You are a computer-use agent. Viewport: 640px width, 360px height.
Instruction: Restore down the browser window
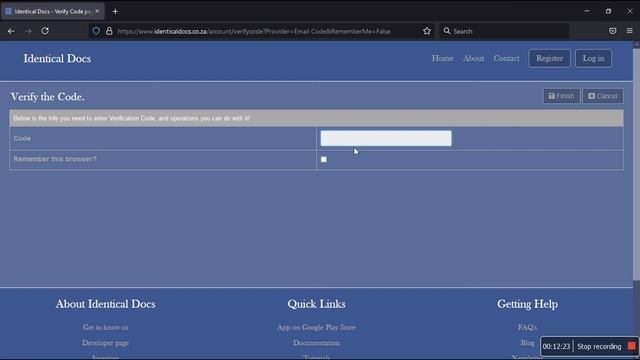point(608,11)
